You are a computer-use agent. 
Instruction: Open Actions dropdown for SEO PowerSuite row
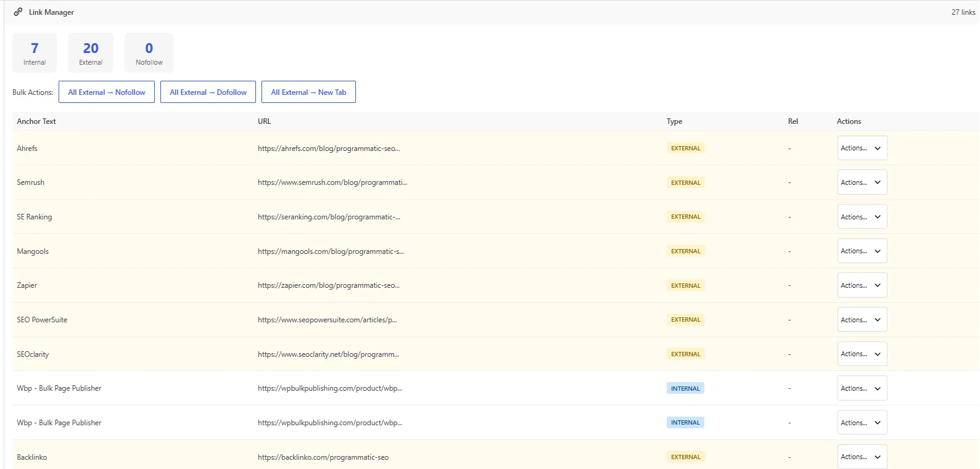tap(862, 320)
